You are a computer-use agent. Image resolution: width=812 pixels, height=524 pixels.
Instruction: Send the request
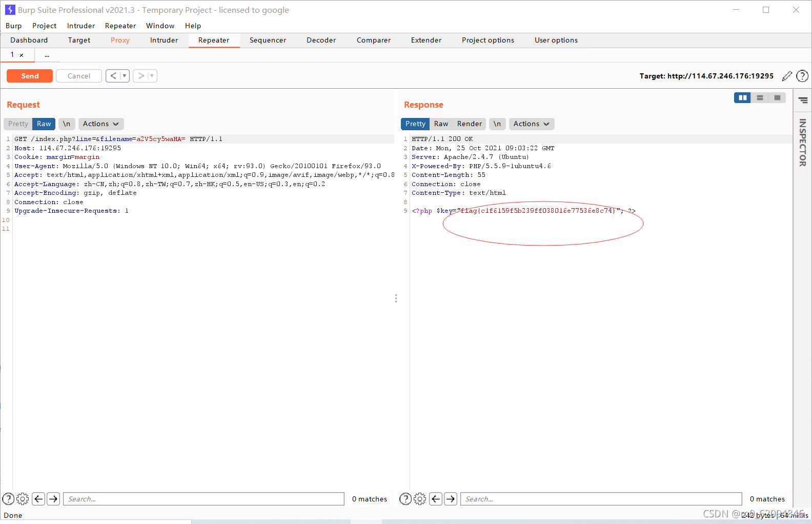(30, 76)
